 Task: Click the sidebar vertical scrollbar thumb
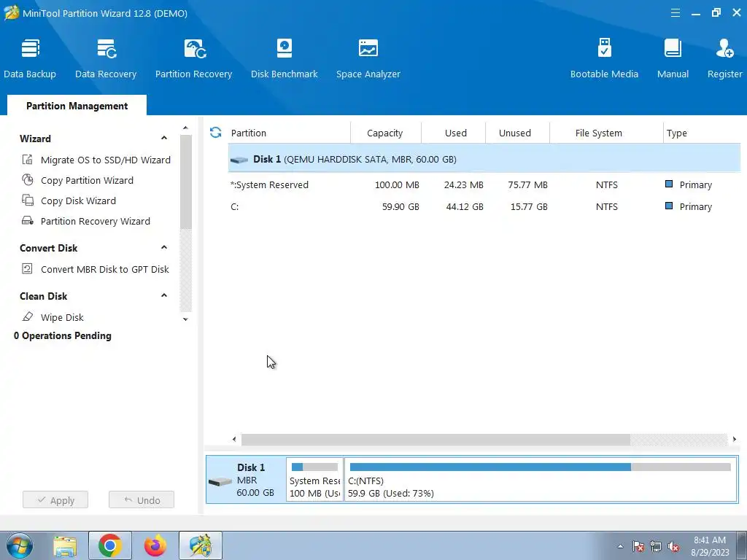[x=186, y=182]
